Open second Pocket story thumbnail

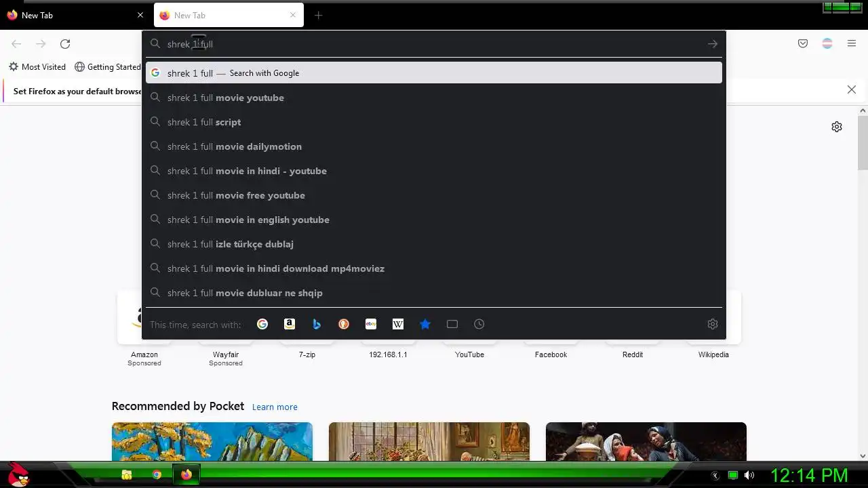coord(429,441)
